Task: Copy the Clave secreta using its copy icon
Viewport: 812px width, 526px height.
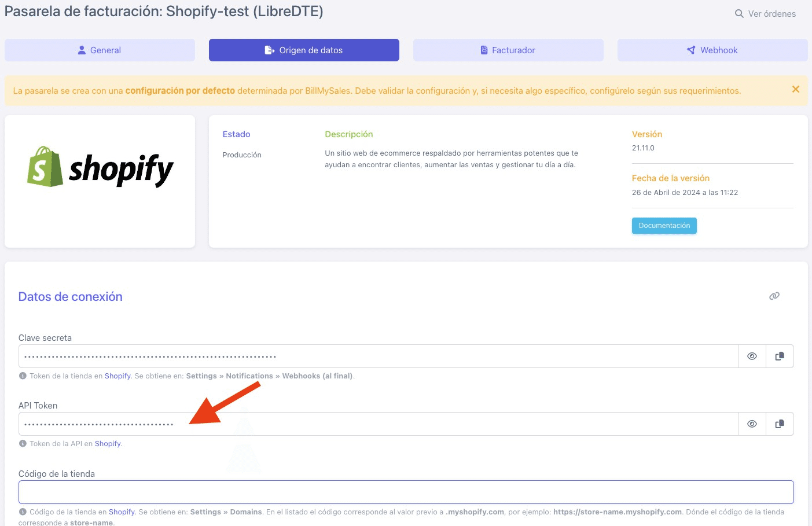Action: [x=780, y=356]
